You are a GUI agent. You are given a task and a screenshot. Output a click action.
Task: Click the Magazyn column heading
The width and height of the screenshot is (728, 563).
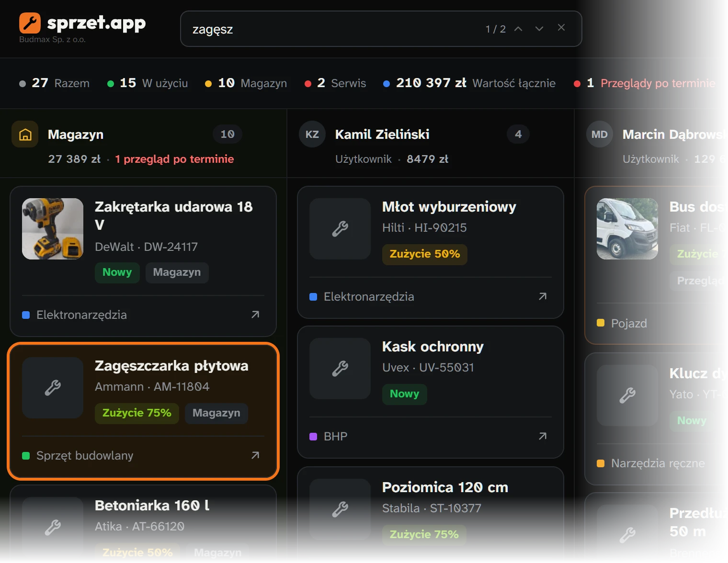coord(76,135)
